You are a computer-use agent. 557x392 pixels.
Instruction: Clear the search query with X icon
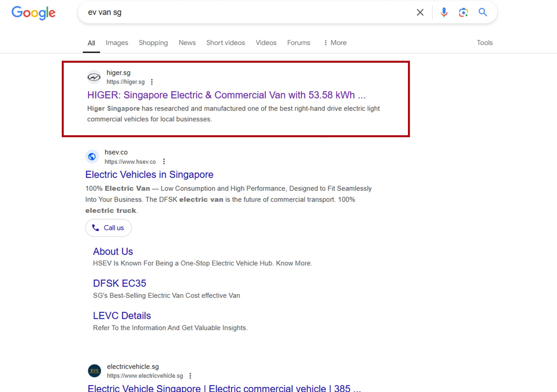420,12
